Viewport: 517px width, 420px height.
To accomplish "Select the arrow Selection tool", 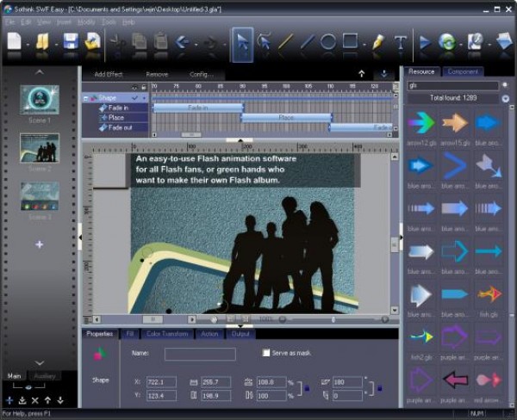I will (242, 41).
